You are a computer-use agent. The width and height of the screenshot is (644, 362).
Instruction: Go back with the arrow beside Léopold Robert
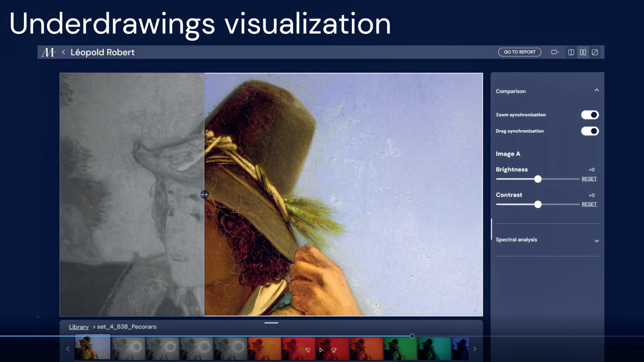[x=63, y=52]
